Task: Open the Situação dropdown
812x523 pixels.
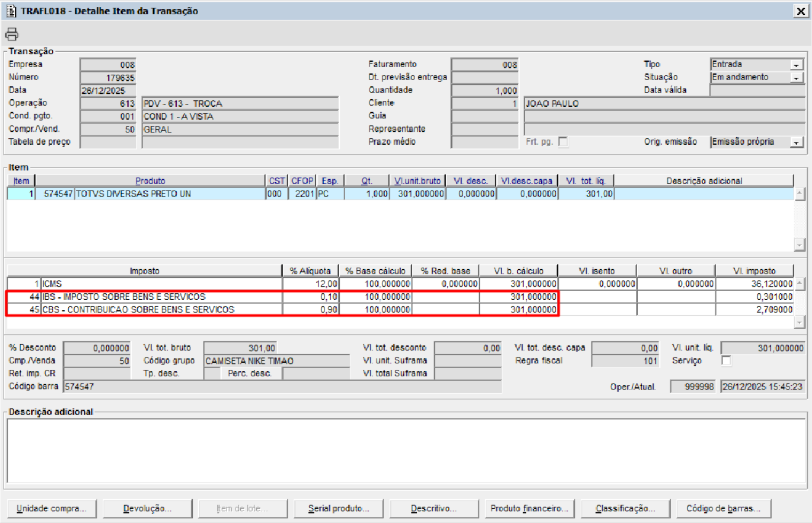Action: pos(797,78)
